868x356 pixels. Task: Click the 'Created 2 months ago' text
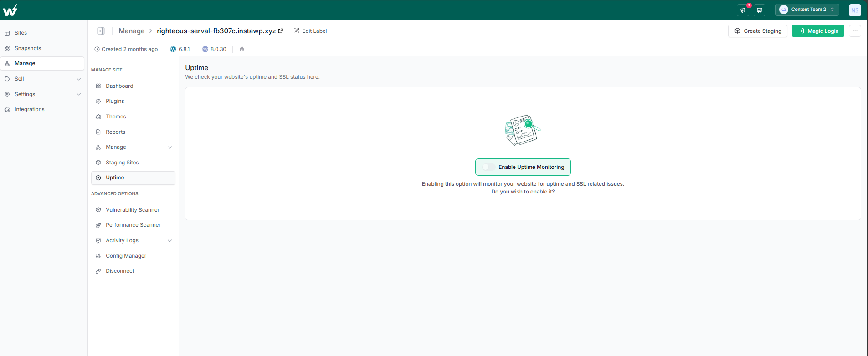(x=129, y=49)
